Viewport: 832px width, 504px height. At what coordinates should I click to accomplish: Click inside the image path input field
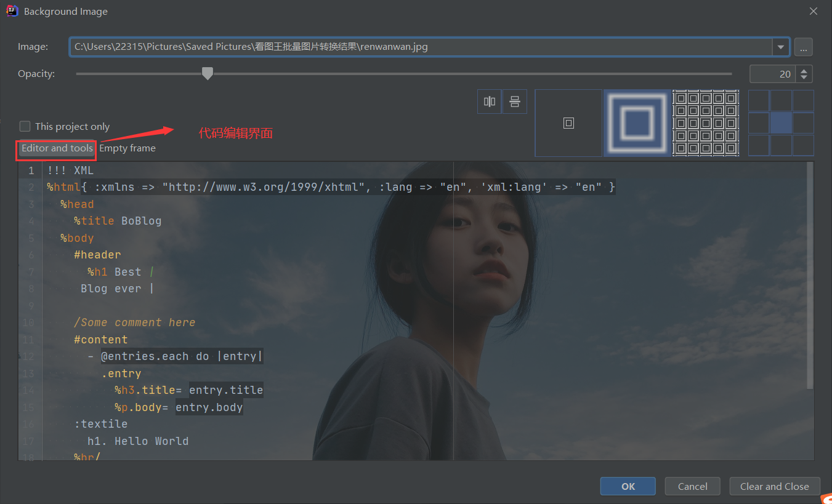point(370,46)
